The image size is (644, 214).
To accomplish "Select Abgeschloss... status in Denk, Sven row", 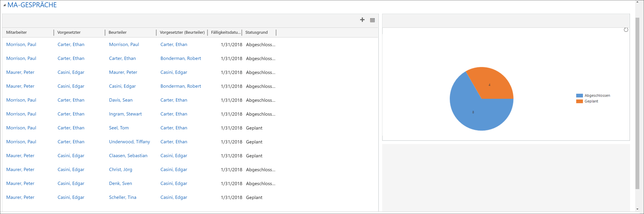I will pos(261,184).
